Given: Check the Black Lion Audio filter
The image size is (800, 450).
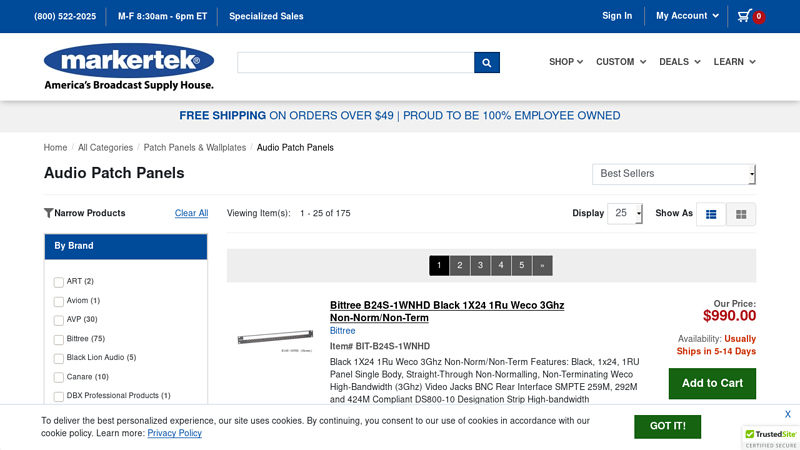Looking at the screenshot, I should pyautogui.click(x=59, y=358).
